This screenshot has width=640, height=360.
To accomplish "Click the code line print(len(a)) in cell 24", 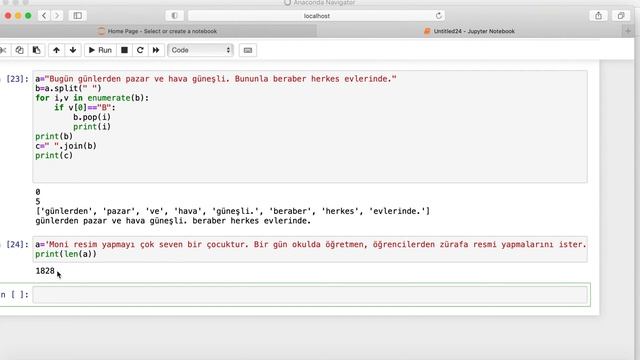I will 66,254.
